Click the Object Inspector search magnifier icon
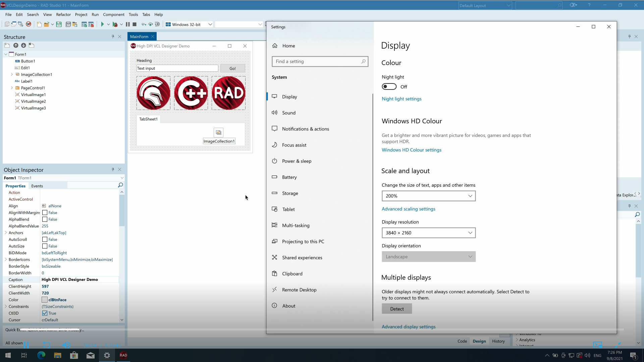This screenshot has height=362, width=644. point(120,185)
